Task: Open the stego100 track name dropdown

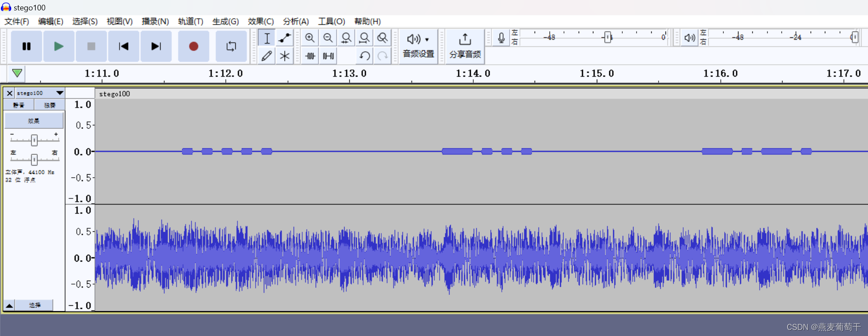Action: click(40, 93)
